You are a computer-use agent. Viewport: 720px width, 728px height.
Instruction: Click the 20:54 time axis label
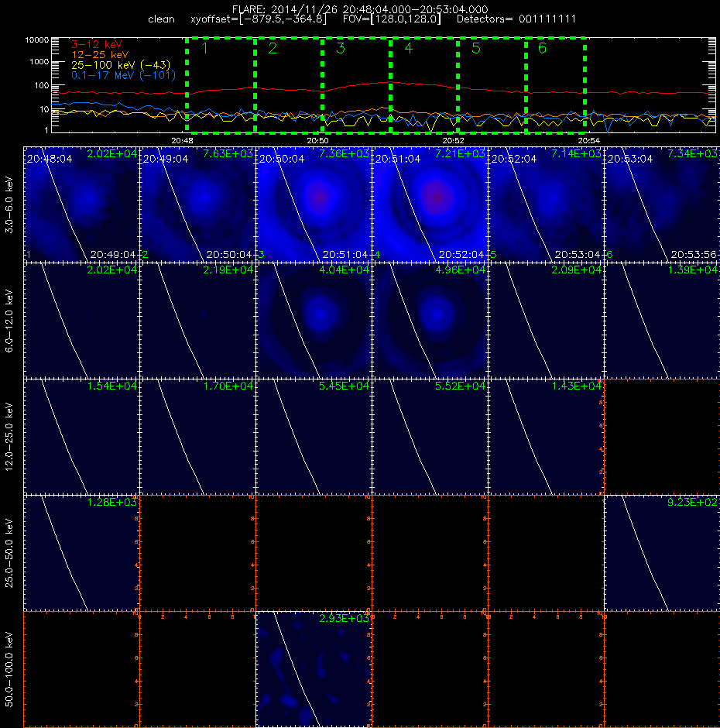tap(588, 140)
